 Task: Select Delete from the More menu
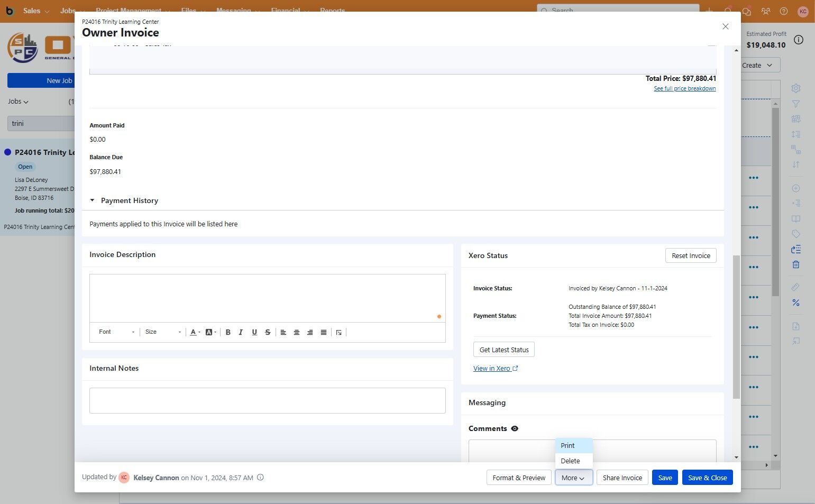coord(574,461)
